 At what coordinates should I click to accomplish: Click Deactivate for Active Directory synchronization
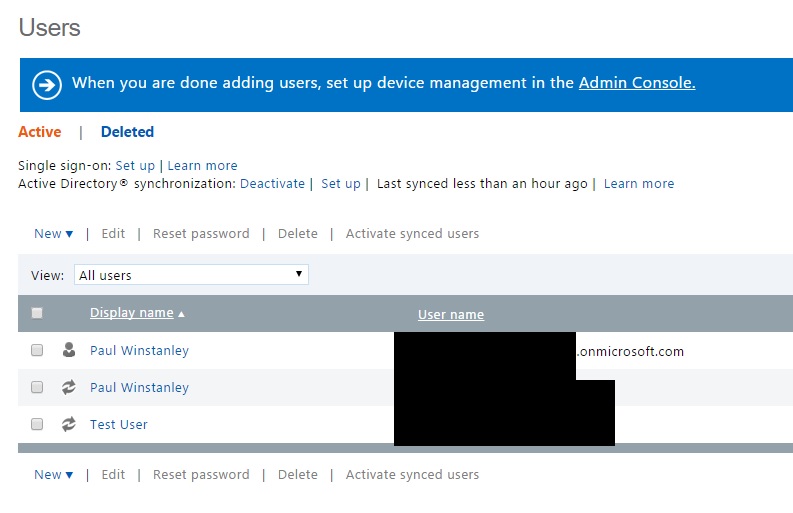[272, 184]
